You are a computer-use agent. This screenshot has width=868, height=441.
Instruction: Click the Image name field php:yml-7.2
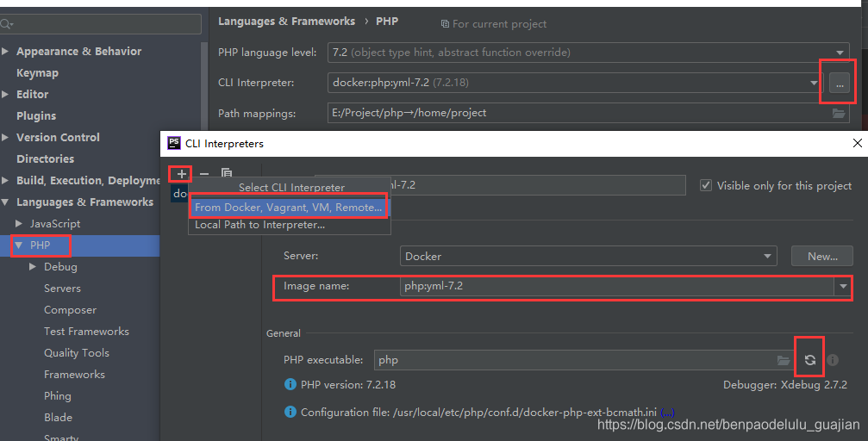[616, 286]
